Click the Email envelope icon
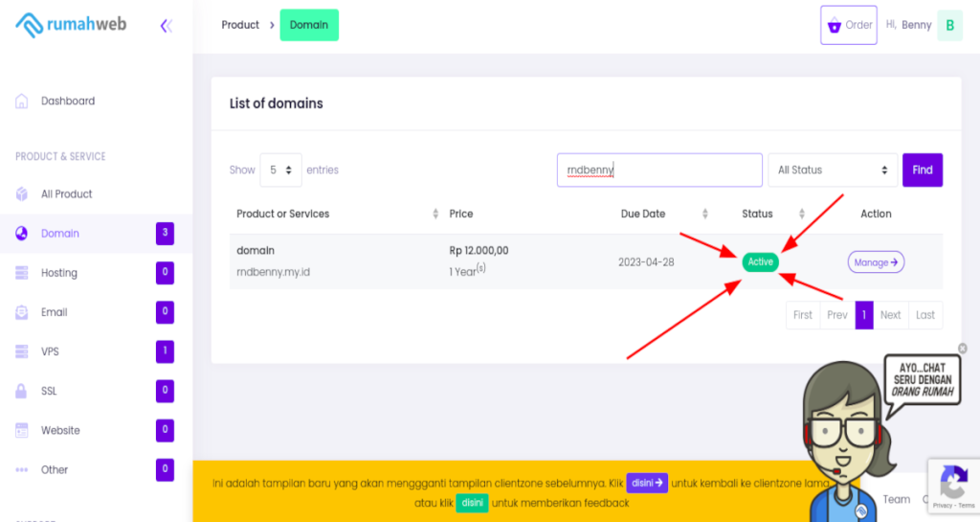The width and height of the screenshot is (980, 522). coord(22,312)
